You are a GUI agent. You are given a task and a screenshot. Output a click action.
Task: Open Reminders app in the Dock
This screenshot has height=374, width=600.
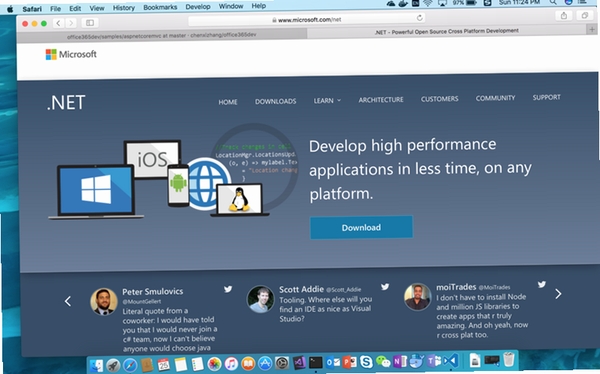click(197, 364)
